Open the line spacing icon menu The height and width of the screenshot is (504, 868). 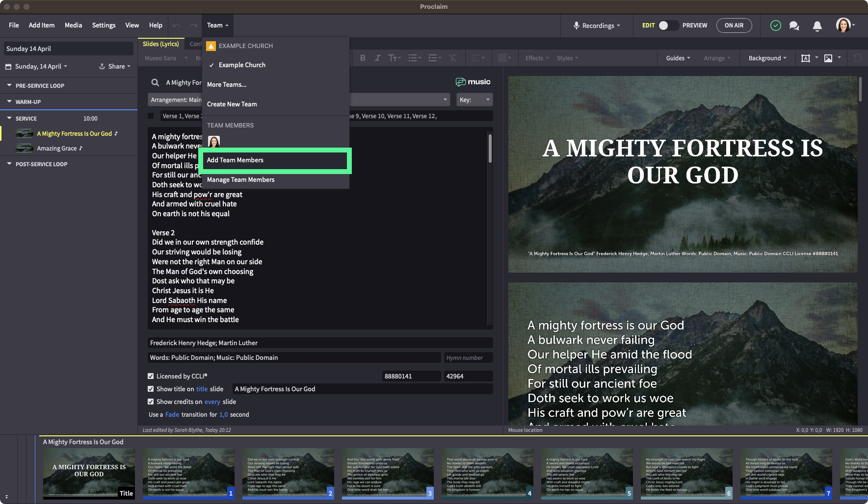435,58
